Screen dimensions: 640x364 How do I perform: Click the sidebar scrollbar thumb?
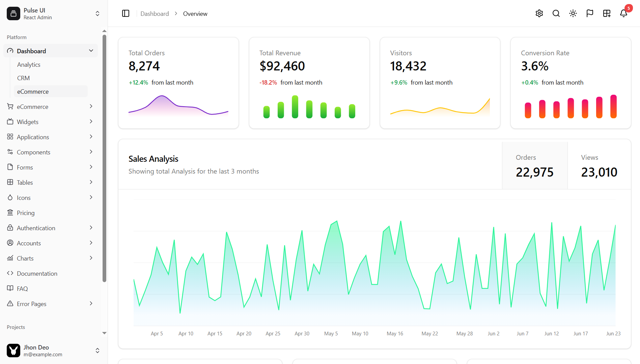click(104, 158)
